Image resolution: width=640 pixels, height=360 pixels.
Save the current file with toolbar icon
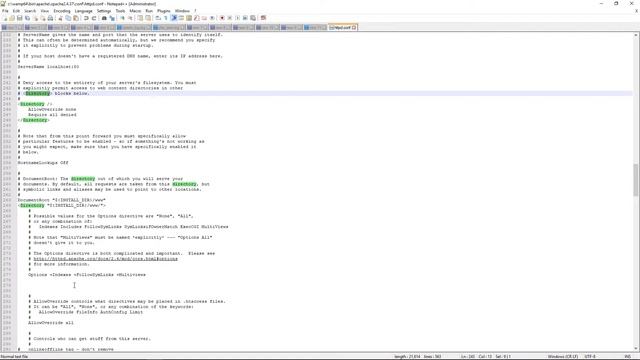[20, 18]
